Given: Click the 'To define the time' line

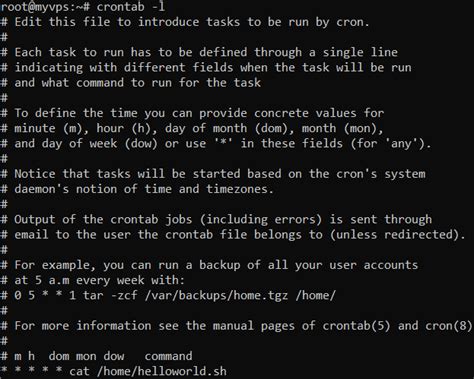Looking at the screenshot, I should pos(192,113).
